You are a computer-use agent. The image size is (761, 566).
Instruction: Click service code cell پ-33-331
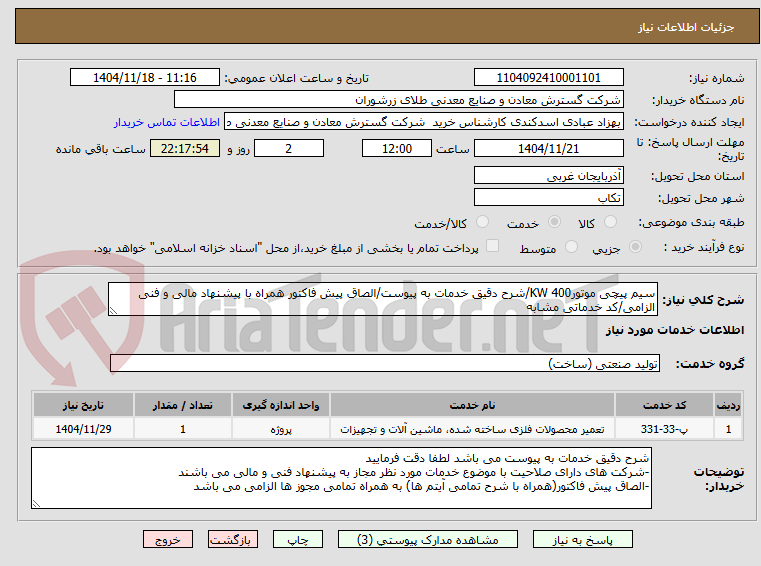tap(664, 429)
